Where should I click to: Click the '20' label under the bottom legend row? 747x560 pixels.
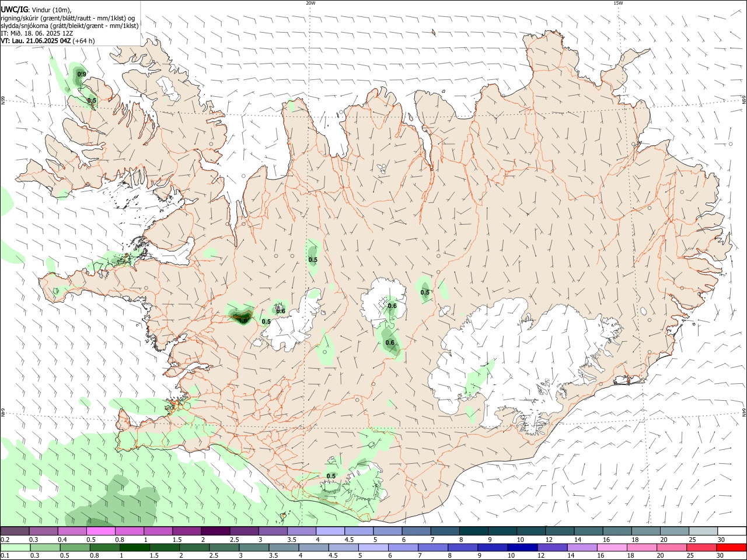coord(660,556)
